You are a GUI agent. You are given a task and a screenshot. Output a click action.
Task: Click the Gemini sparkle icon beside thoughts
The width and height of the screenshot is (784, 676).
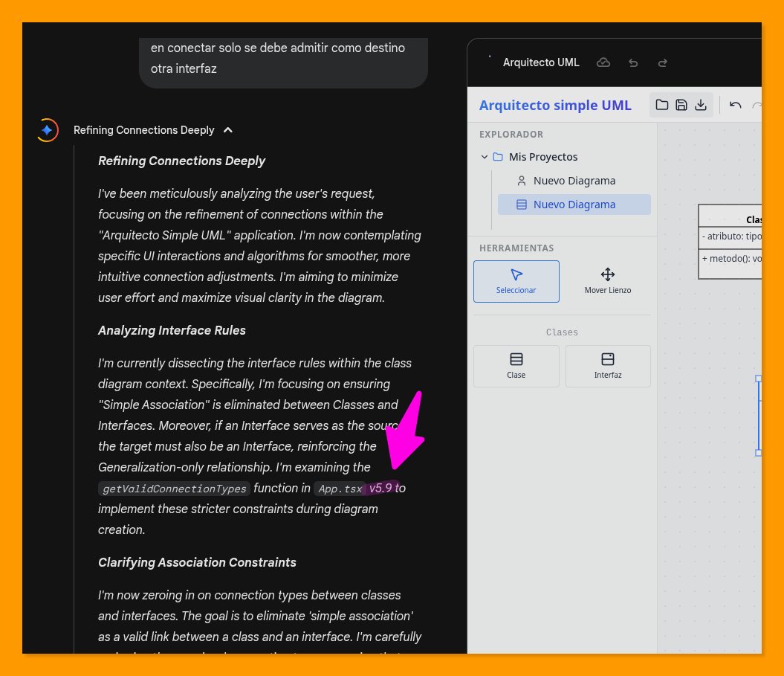(48, 130)
